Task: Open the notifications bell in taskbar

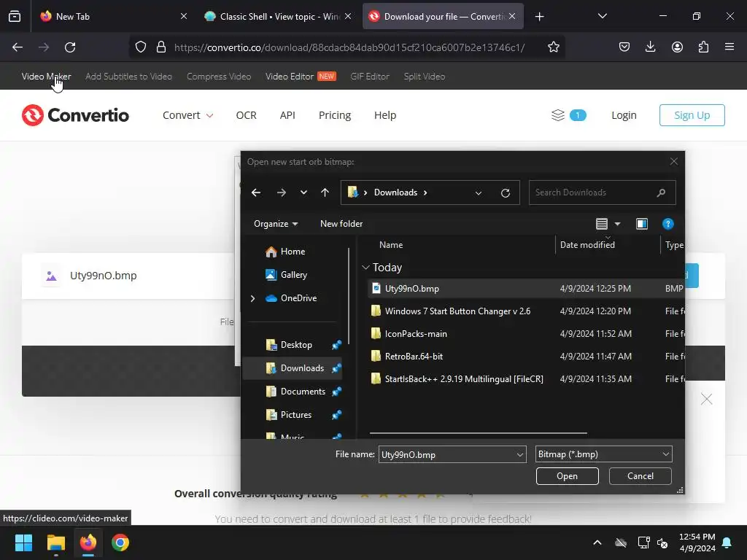Action: coord(727,542)
